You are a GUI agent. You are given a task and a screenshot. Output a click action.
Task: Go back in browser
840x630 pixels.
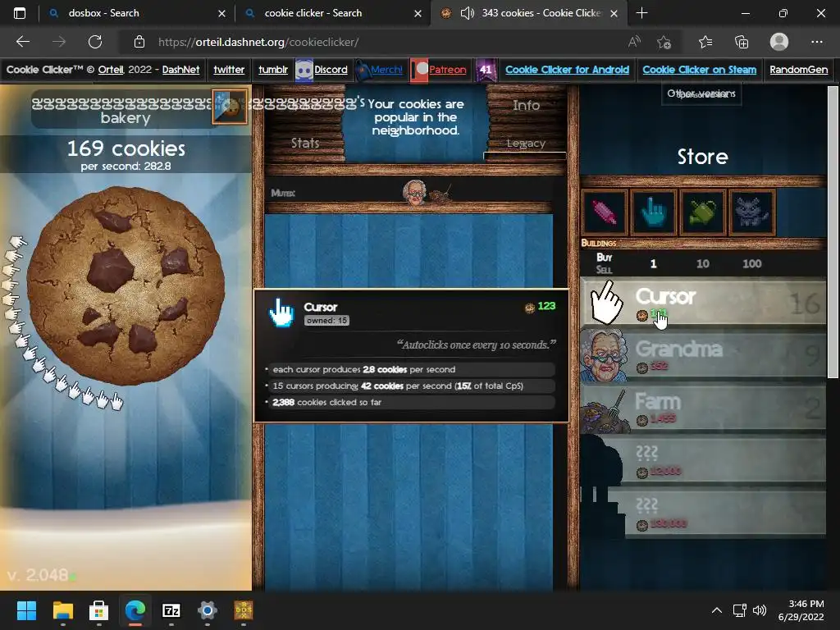pos(23,42)
